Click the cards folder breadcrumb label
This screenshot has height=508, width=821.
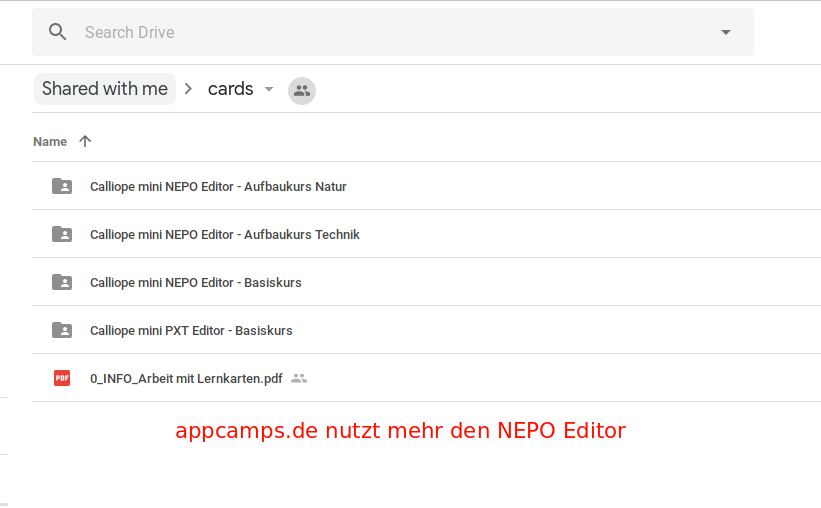pyautogui.click(x=230, y=89)
